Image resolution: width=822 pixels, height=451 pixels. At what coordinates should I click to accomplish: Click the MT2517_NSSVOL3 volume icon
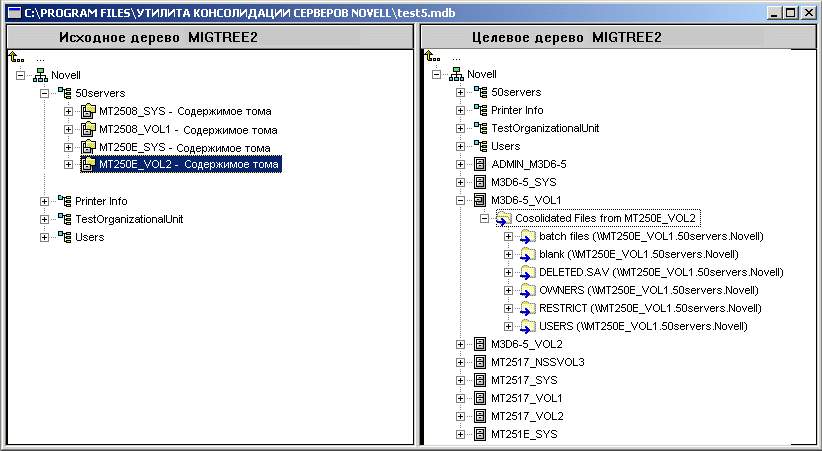[480, 362]
